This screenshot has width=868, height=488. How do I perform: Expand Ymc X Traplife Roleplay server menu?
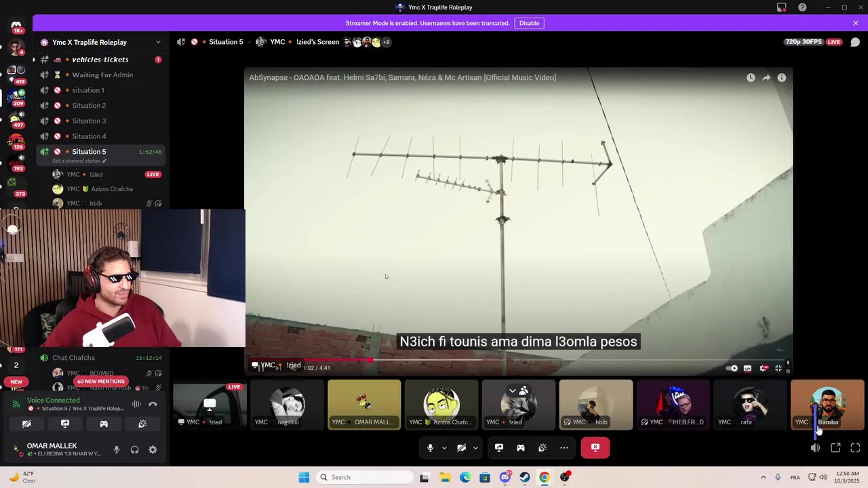pos(158,42)
